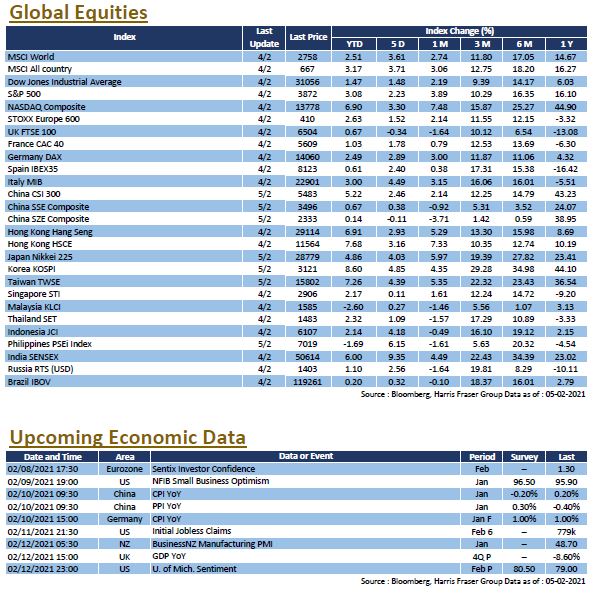This screenshot has height=593, width=593.
Task: Select Japan Nikkei 225 label
Action: click(x=40, y=256)
